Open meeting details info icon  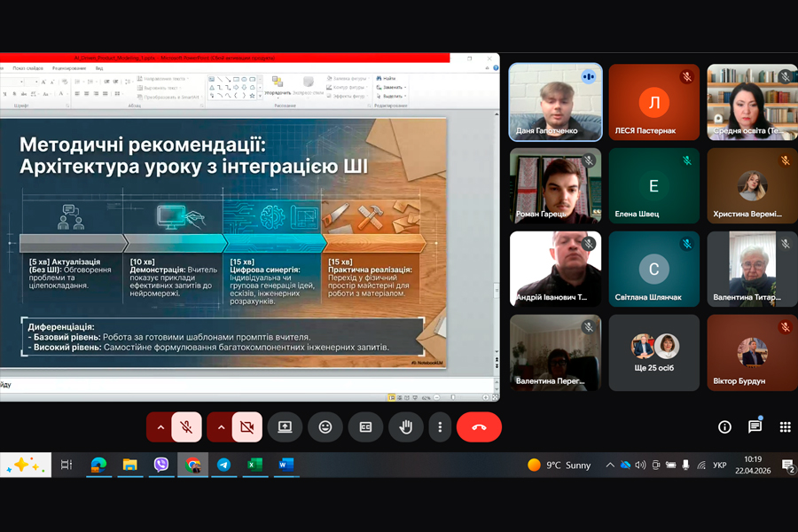(x=724, y=427)
